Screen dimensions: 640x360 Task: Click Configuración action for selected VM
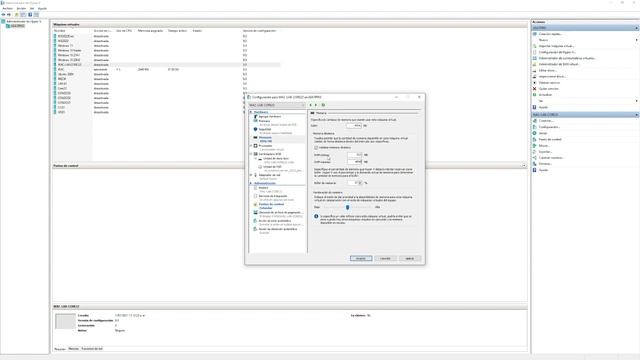pos(549,127)
